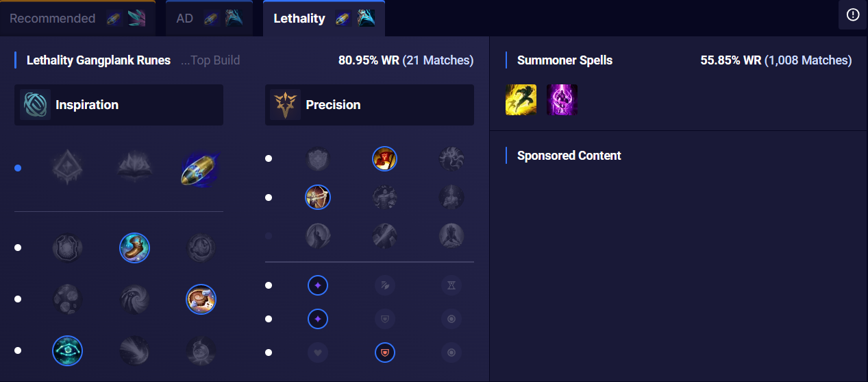Select the First Strike keystone rune

(x=201, y=169)
